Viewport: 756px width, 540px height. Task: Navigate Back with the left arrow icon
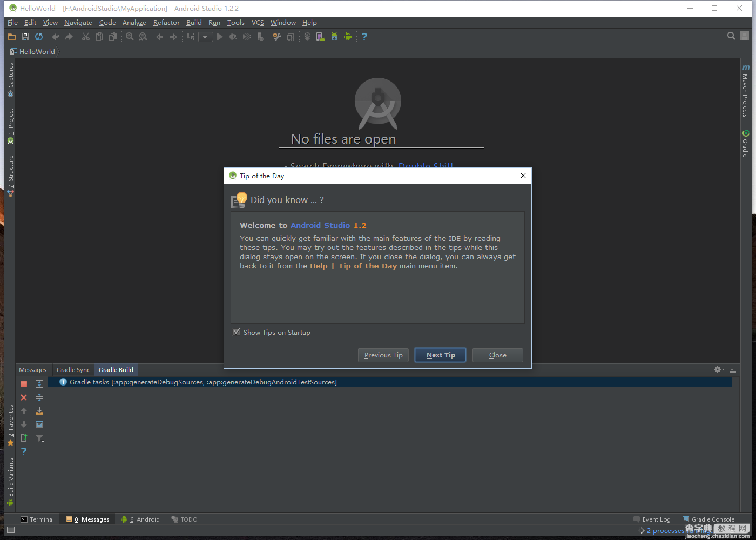(x=160, y=37)
